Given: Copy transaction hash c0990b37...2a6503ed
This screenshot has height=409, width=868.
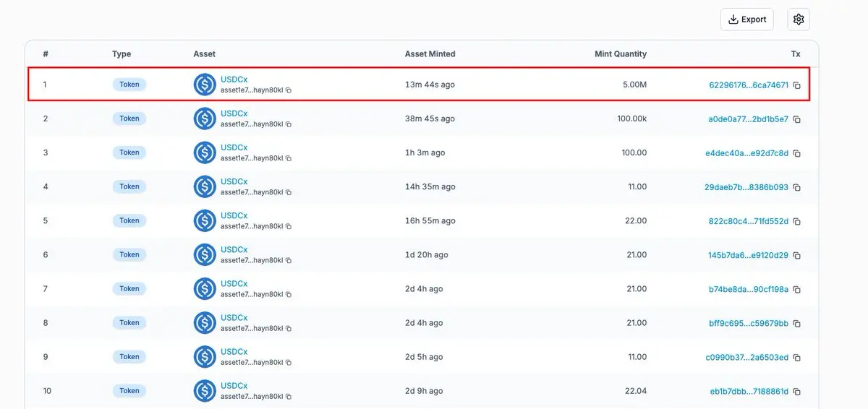Looking at the screenshot, I should 796,357.
